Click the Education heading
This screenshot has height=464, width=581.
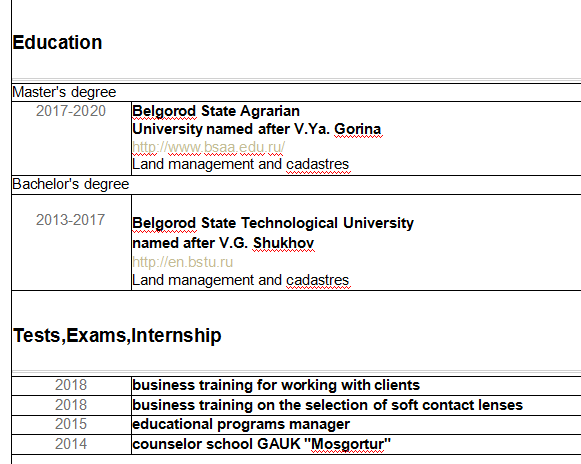(57, 42)
